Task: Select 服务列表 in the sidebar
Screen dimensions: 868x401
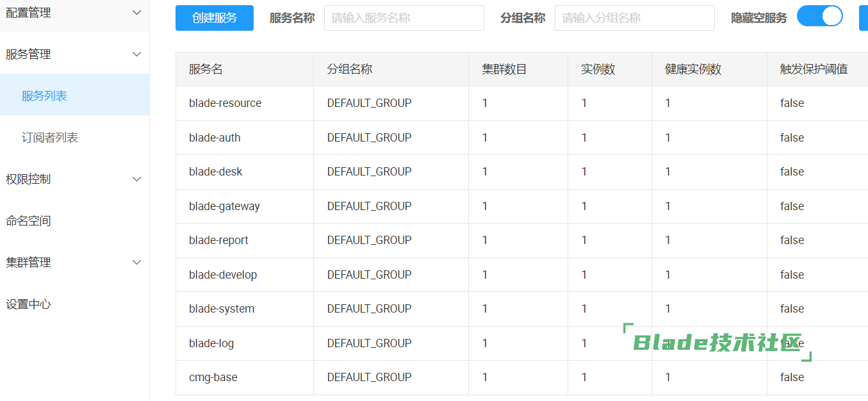Action: 74,96
